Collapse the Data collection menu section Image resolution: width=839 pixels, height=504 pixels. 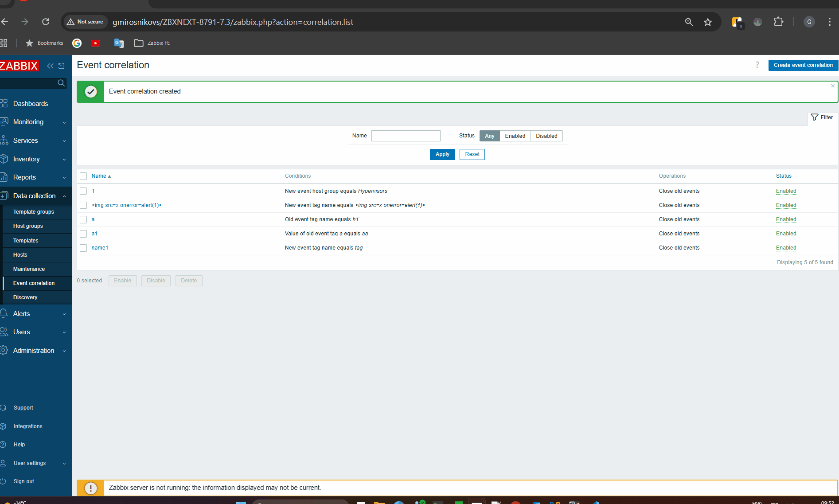pos(35,196)
